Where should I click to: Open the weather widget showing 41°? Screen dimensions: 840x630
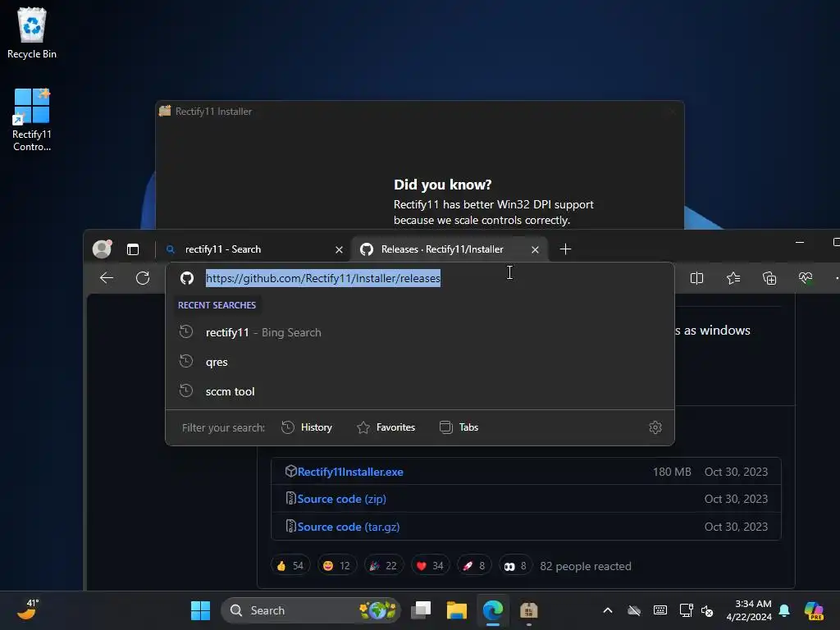coord(29,609)
